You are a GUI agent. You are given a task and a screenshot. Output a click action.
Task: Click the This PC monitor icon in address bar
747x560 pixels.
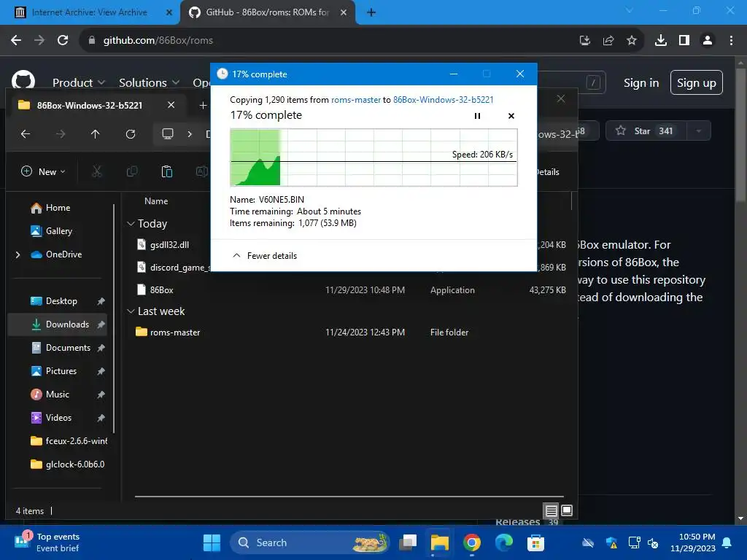tap(168, 134)
